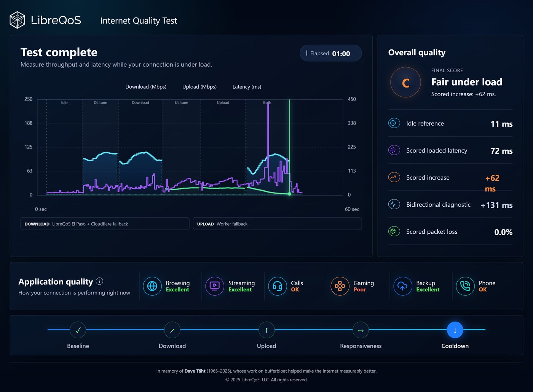This screenshot has height=392, width=533.
Task: Click the LibreQoS brand name
Action: click(56, 20)
